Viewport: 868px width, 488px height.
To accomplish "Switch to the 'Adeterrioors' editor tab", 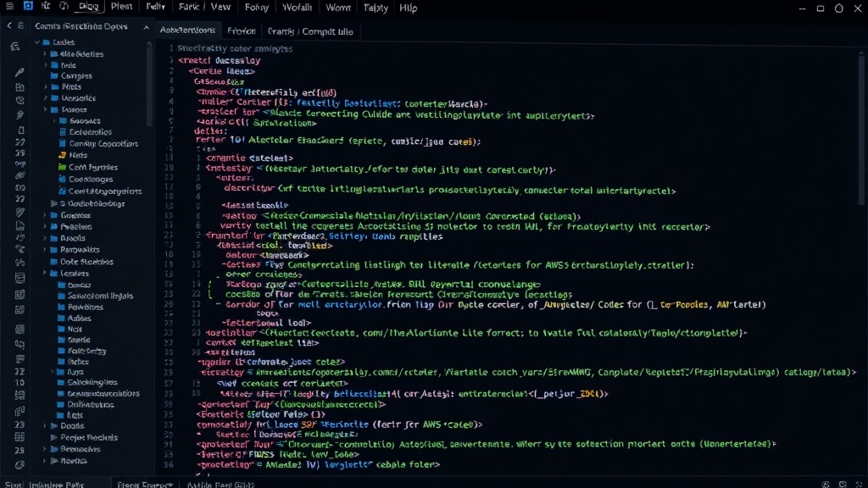I will coord(187,30).
